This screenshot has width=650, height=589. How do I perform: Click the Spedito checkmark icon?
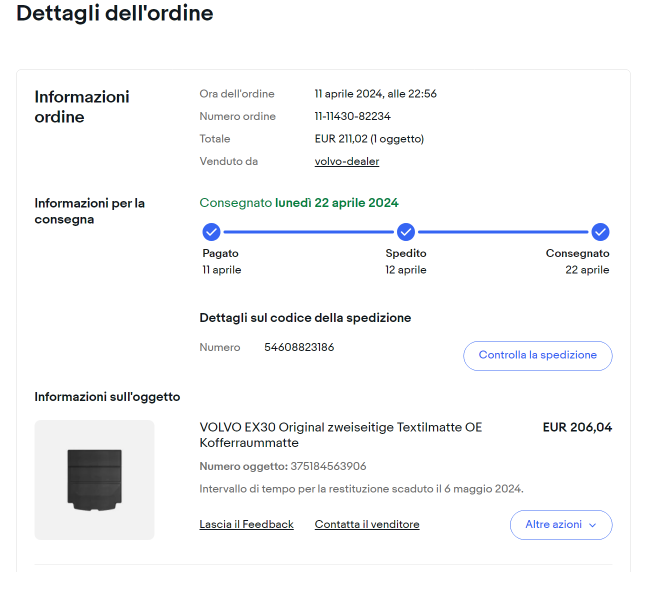pyautogui.click(x=406, y=232)
